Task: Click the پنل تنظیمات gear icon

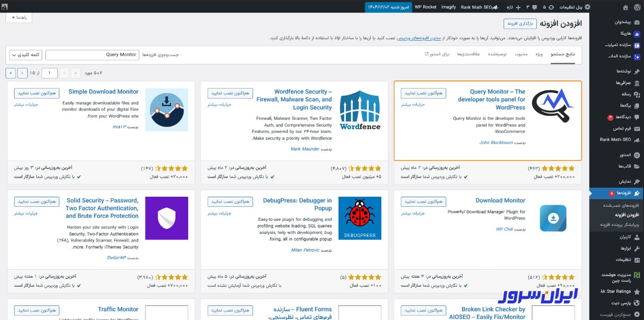Action: tap(588, 7)
